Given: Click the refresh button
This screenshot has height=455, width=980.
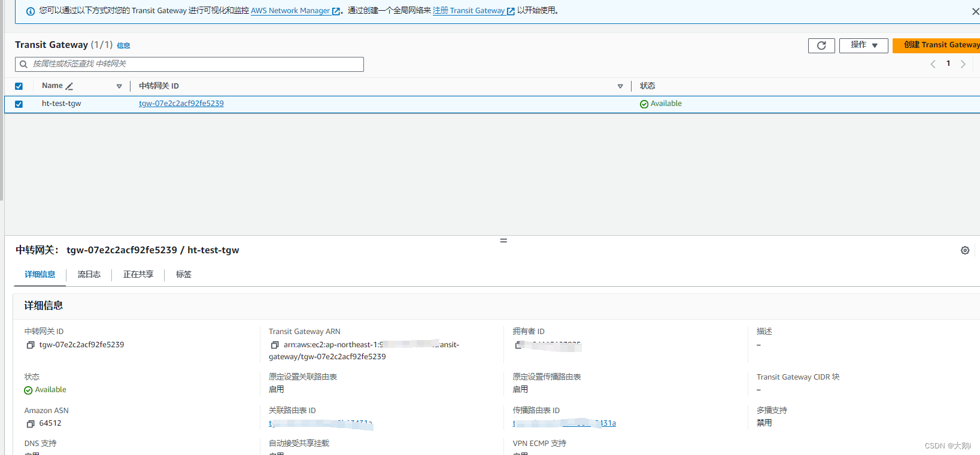Looking at the screenshot, I should click(821, 45).
